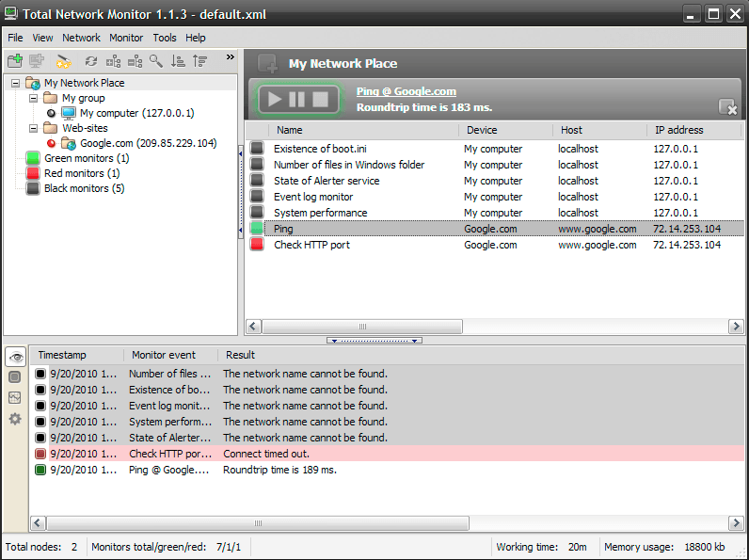This screenshot has height=560, width=749.
Task: Select Number of files in Windows folder monitor
Action: click(x=349, y=165)
